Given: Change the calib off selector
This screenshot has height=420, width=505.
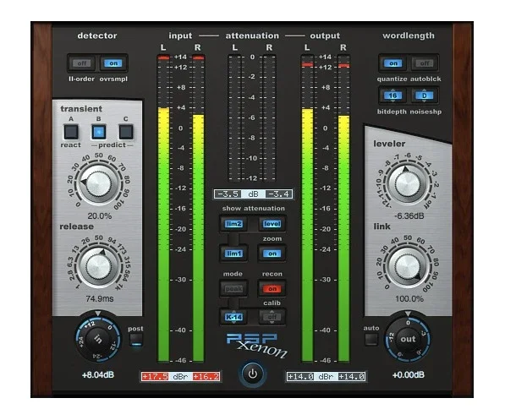Looking at the screenshot, I should point(272,317).
